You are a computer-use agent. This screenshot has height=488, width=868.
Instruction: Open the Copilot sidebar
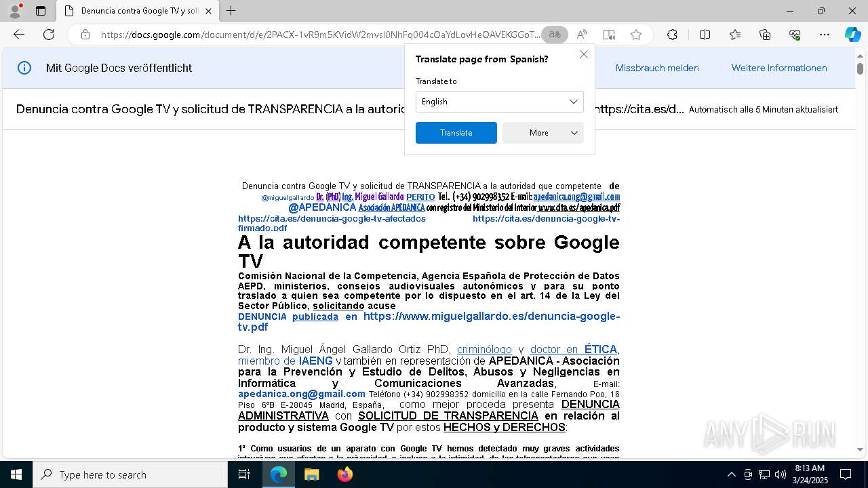[852, 35]
